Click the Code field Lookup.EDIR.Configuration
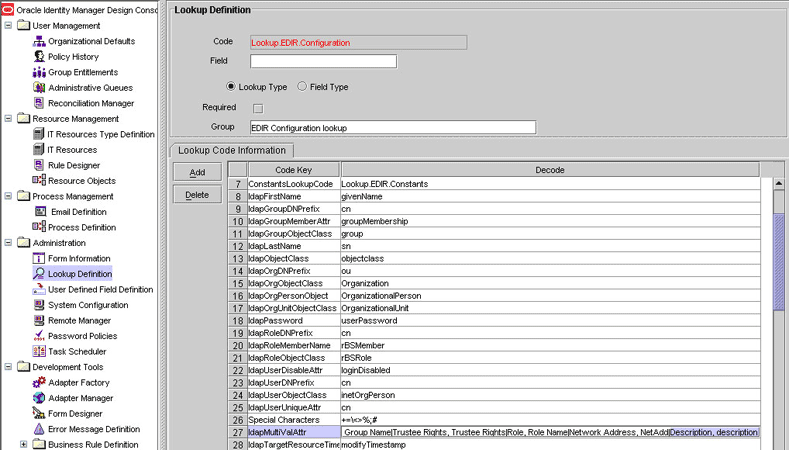Screen dimensions: 789x450 tap(358, 42)
